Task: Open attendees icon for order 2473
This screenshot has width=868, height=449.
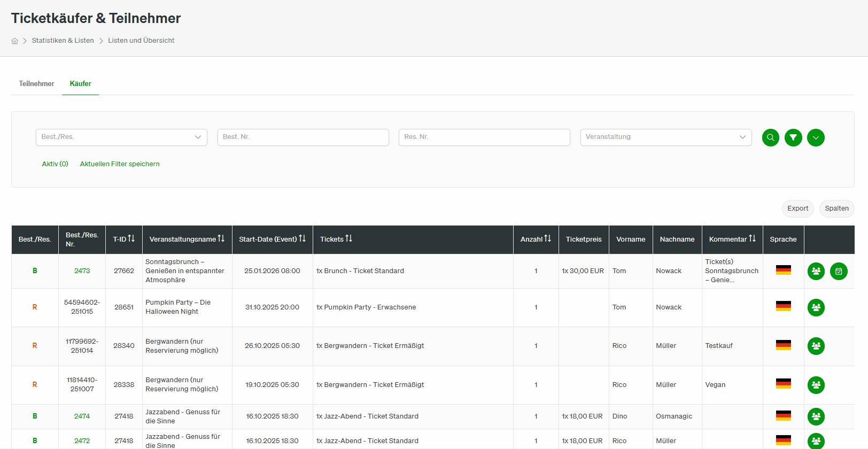Action: 816,271
